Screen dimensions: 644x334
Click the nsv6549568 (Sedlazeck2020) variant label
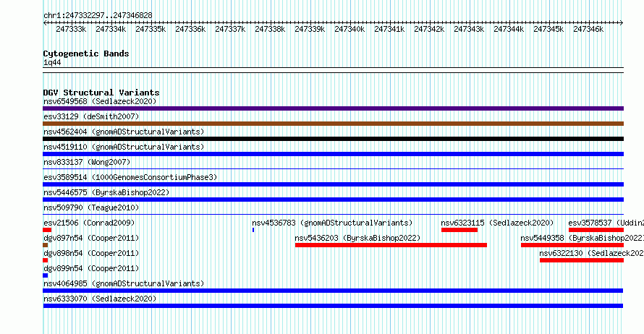[x=100, y=101]
